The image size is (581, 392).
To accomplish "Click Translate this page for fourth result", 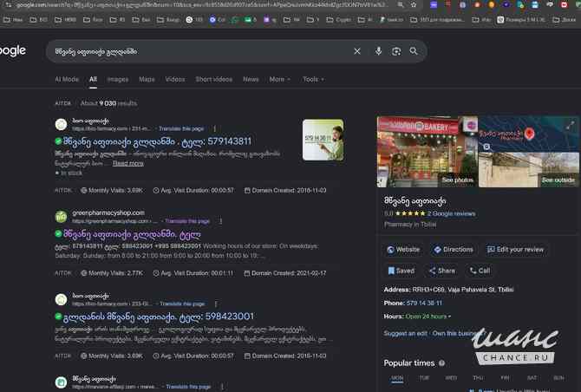I will click(x=188, y=387).
